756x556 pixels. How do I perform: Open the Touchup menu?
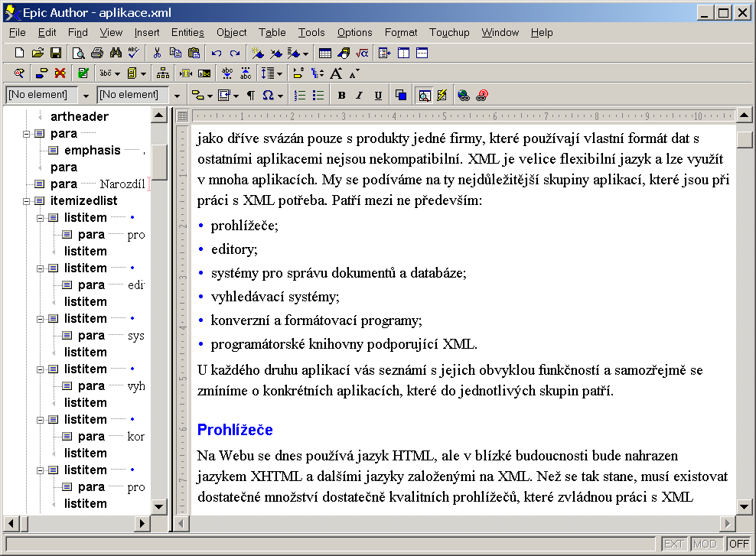(x=449, y=32)
